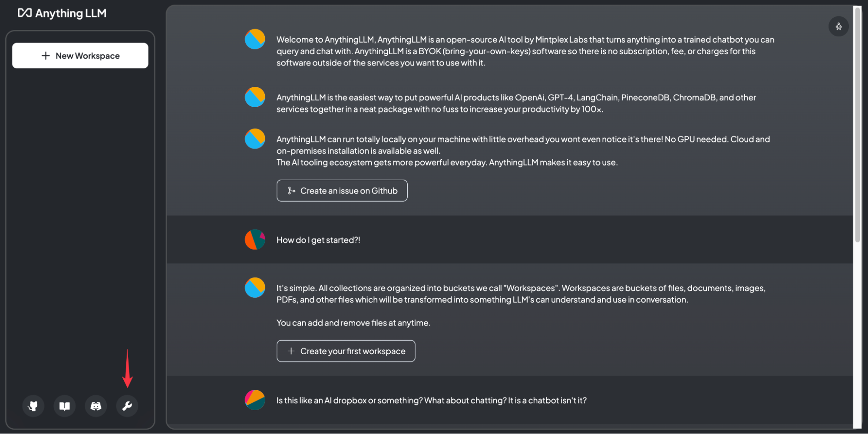Click the Anything LLM logo
This screenshot has width=868, height=434.
pyautogui.click(x=62, y=13)
